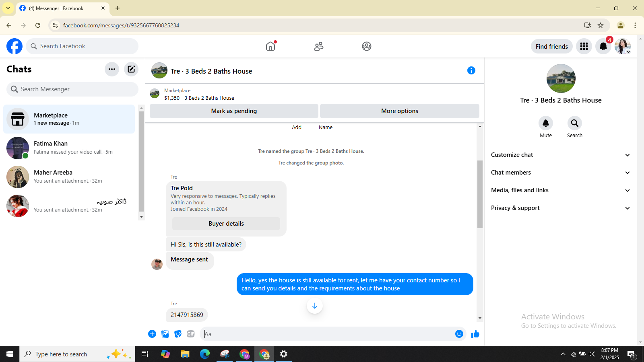The image size is (644, 362).
Task: Mute this conversation with bell icon
Action: (x=546, y=123)
